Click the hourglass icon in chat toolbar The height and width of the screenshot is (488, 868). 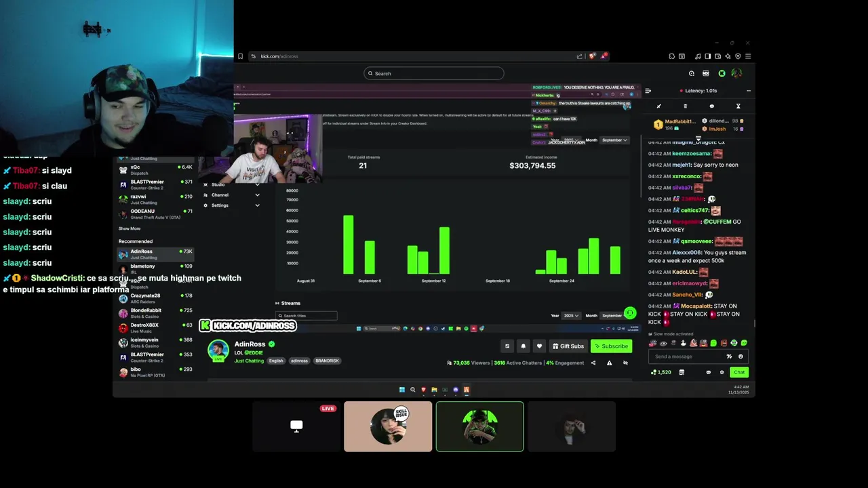tap(738, 106)
